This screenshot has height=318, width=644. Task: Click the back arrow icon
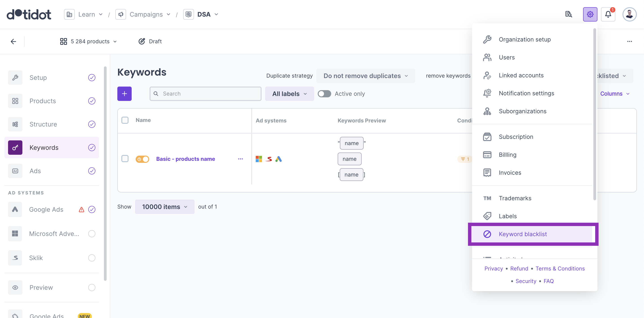tap(13, 41)
